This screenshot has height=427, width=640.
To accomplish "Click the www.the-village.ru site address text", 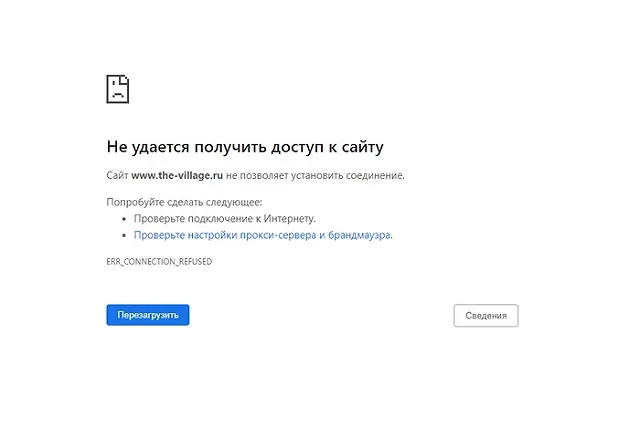I will (177, 176).
